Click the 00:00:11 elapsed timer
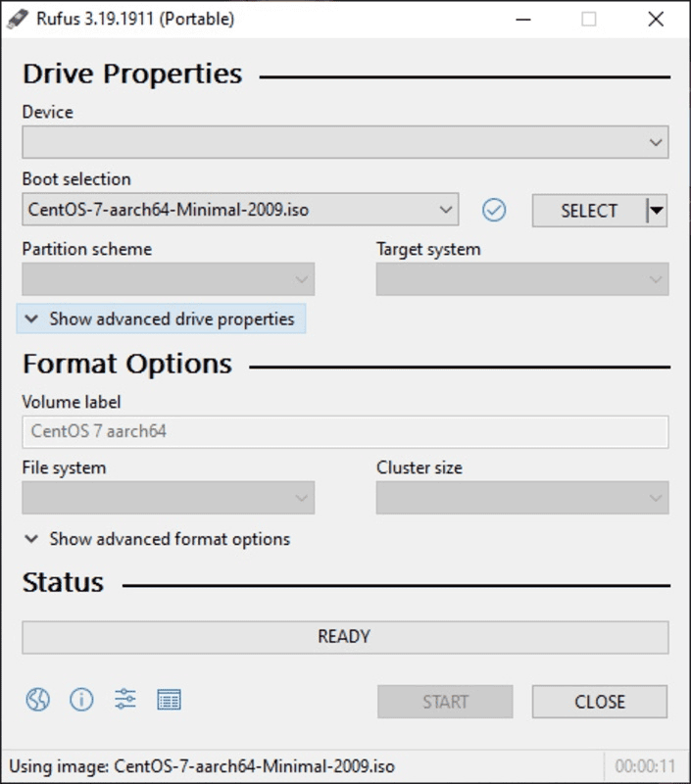This screenshot has width=691, height=784. coord(645,766)
